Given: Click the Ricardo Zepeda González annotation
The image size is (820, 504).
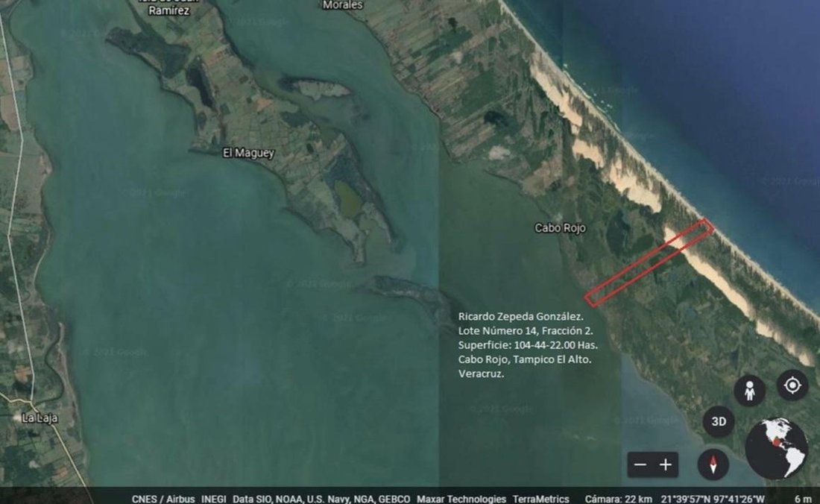Looking at the screenshot, I should pyautogui.click(x=521, y=316).
